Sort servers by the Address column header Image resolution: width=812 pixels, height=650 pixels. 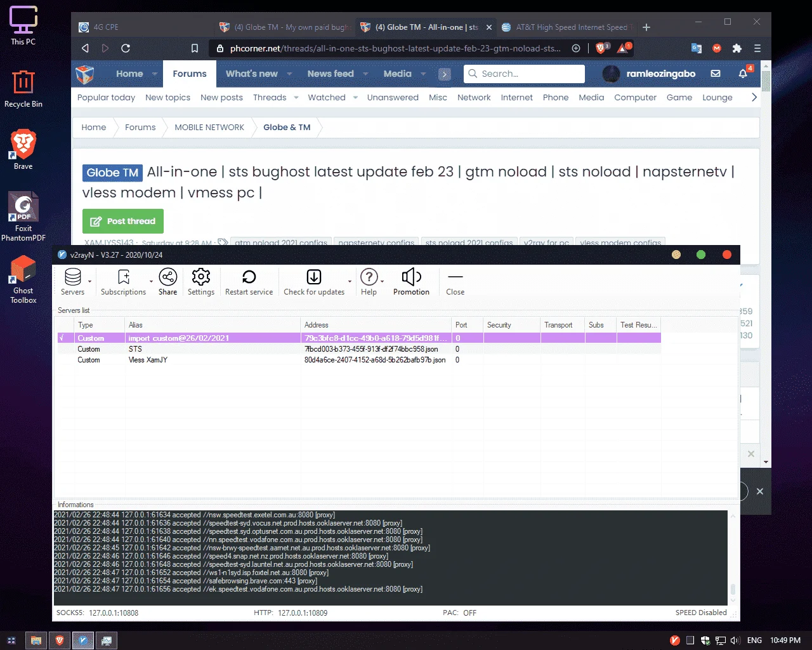[376, 324]
